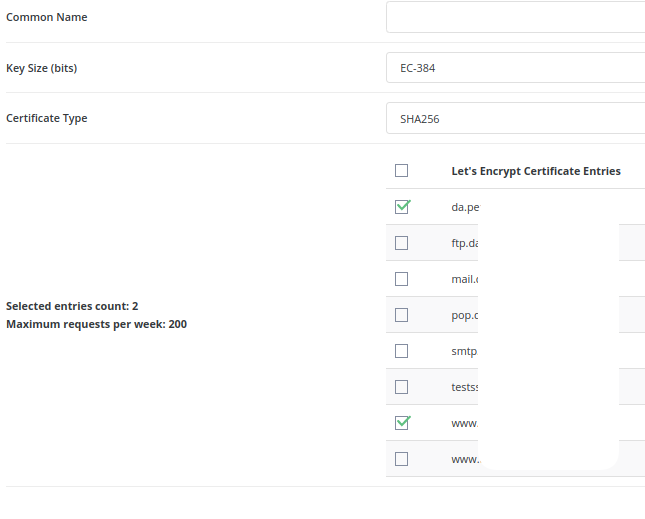This screenshot has width=645, height=519.
Task: Enable the ftp.da entry checkbox
Action: pos(401,243)
